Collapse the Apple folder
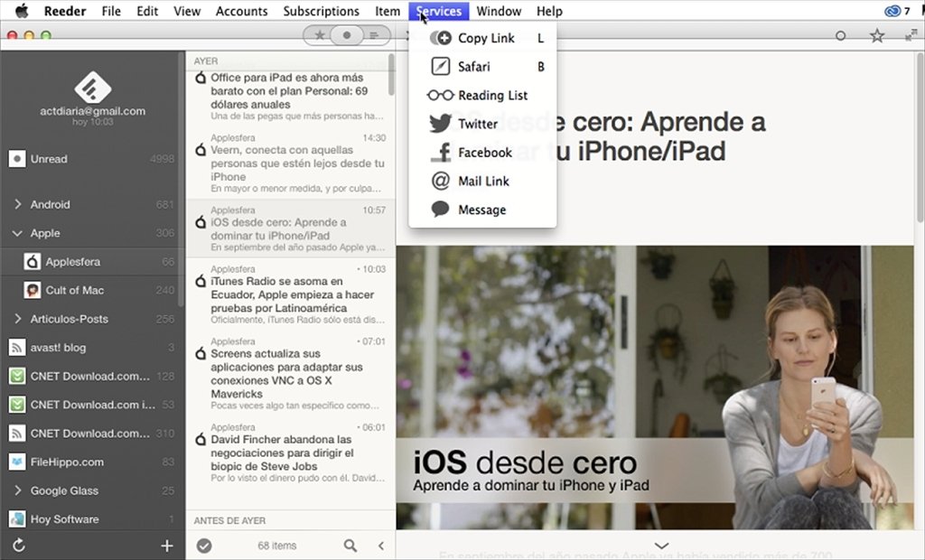 [17, 233]
